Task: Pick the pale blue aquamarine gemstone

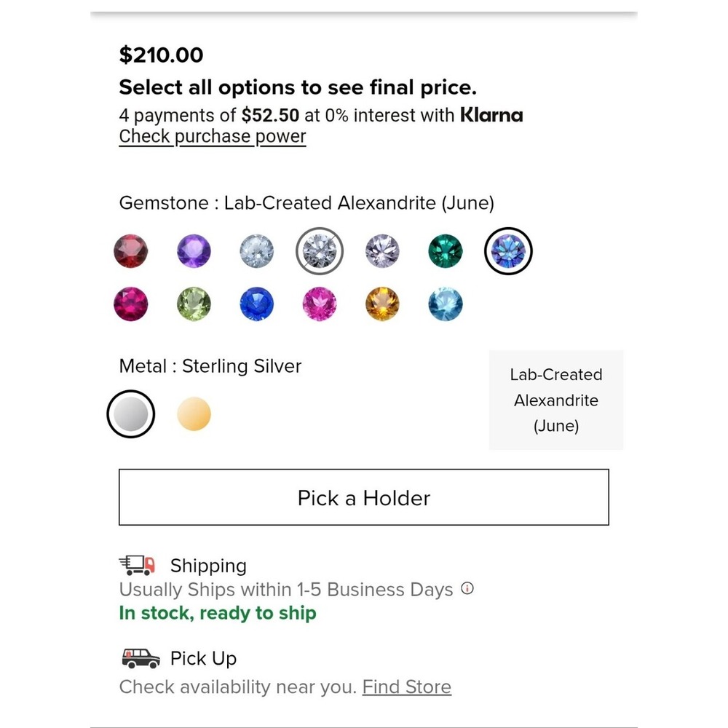Action: click(257, 251)
